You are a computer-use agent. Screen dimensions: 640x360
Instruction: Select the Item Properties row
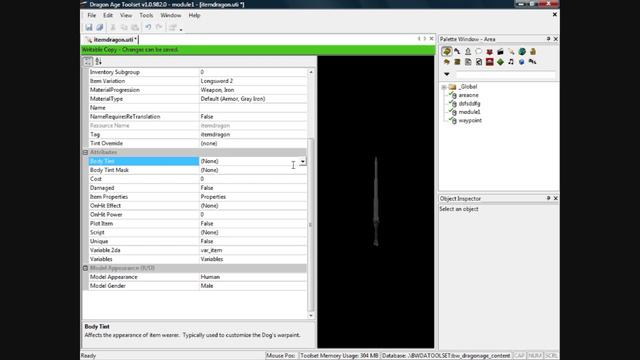pyautogui.click(x=198, y=197)
